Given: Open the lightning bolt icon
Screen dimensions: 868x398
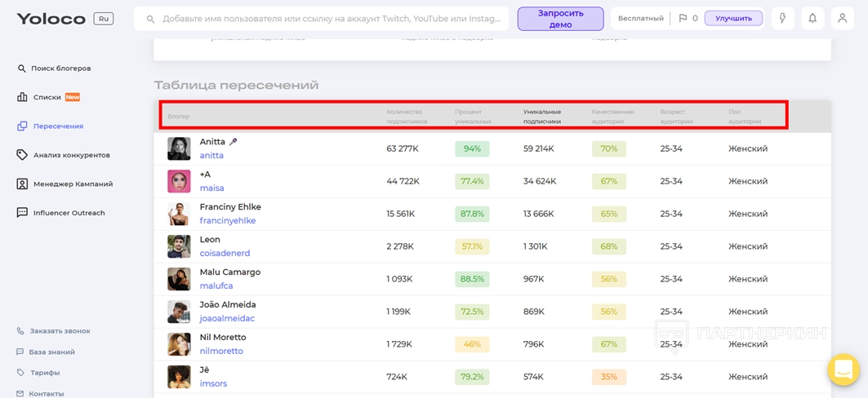Looking at the screenshot, I should click(x=783, y=18).
